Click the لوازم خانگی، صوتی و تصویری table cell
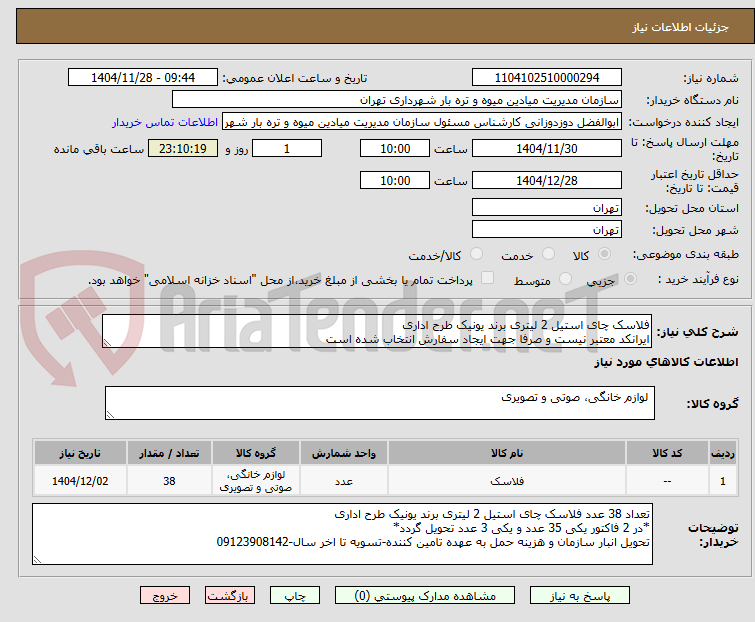 256,481
